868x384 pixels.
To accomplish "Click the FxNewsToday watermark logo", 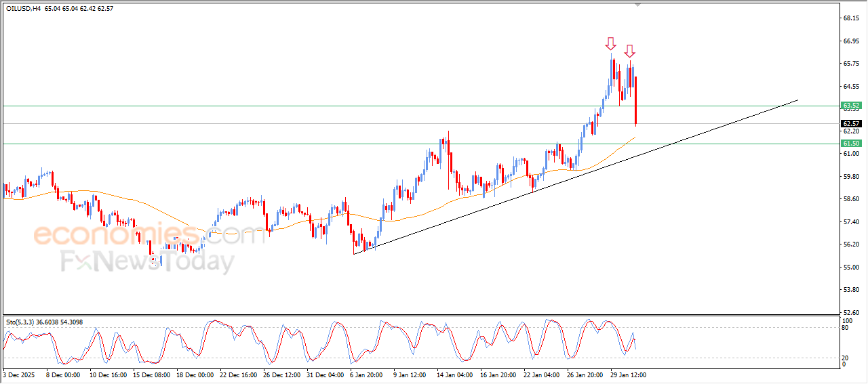I will (x=147, y=261).
